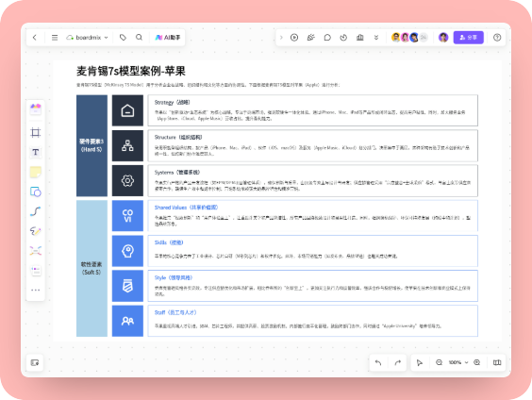Viewport: 532px width, 400px height.
Task: Click the tag icon in top toolbar
Action: [x=123, y=38]
